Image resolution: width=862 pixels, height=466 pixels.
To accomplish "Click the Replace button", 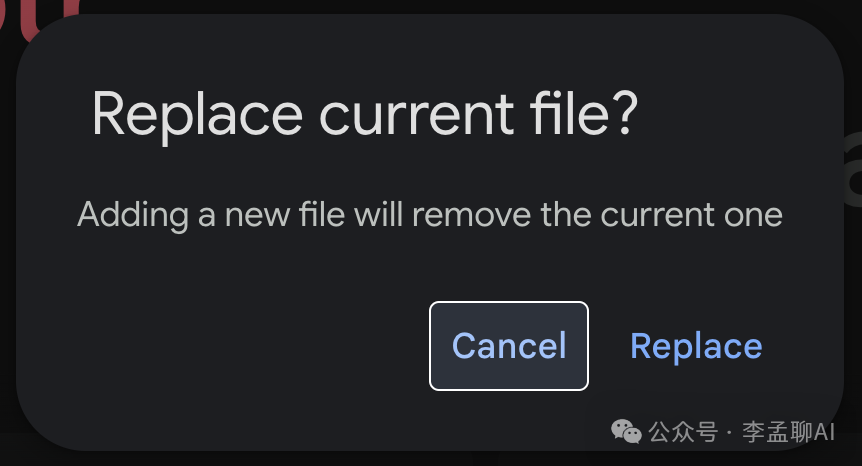I will pos(696,346).
